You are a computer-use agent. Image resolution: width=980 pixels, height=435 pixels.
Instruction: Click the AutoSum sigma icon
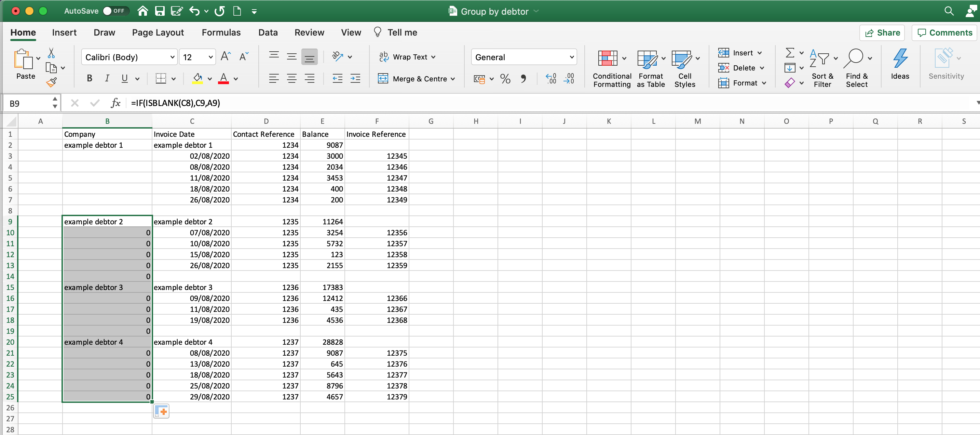790,53
